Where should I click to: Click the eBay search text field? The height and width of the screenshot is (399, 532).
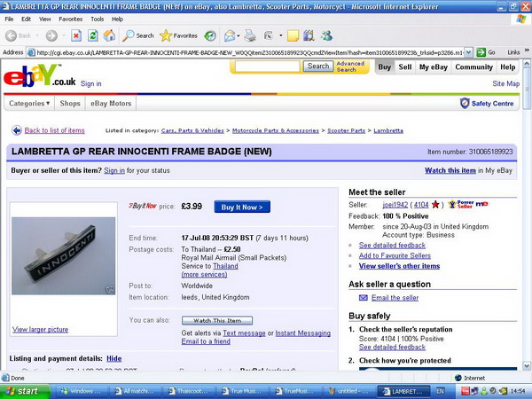pos(267,66)
